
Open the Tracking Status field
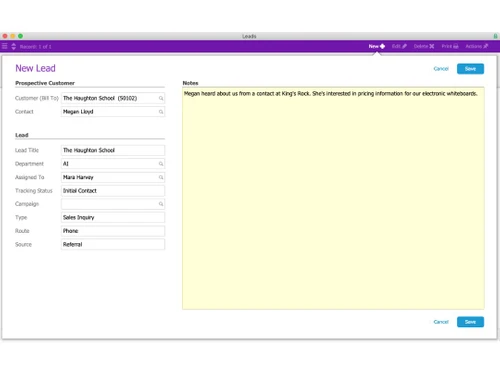[113, 191]
